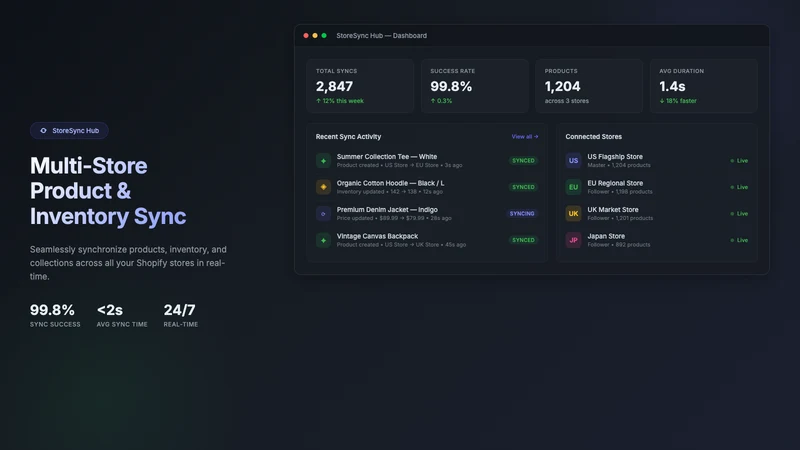Click the green maximize window dot

[x=323, y=36]
